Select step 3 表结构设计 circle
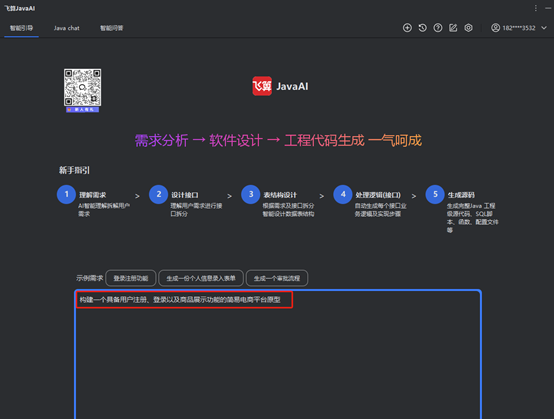 pyautogui.click(x=251, y=194)
